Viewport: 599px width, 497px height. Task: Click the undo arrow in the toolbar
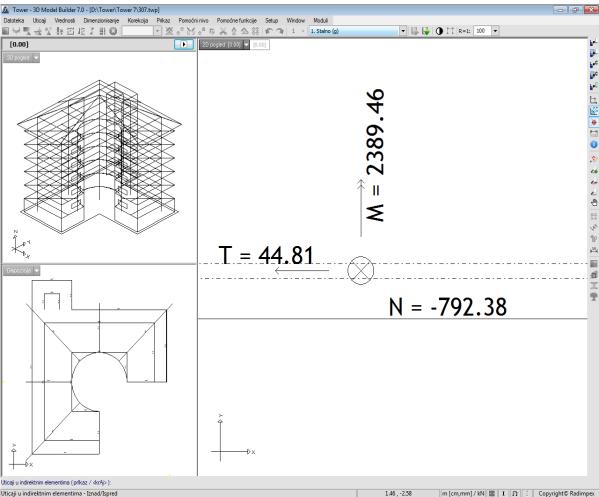click(x=269, y=31)
